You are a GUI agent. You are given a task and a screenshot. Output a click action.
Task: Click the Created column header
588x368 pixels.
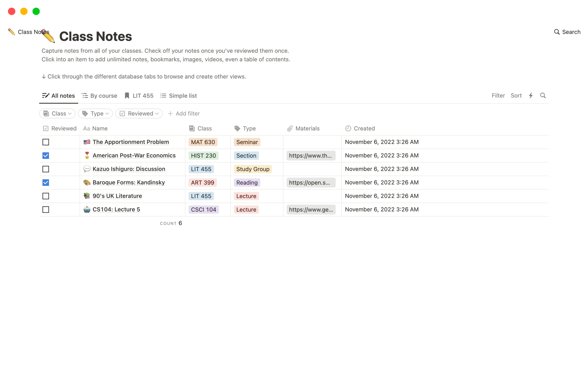click(x=364, y=128)
